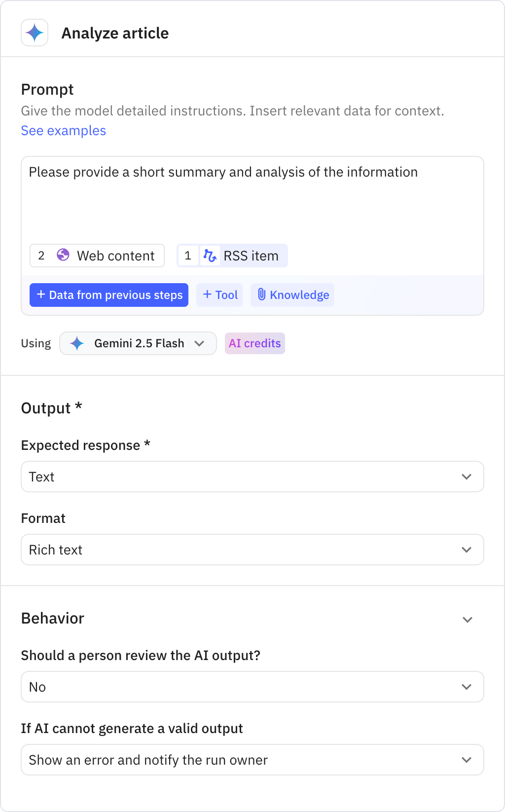The image size is (505, 812).
Task: Open the See examples link
Action: coord(63,131)
